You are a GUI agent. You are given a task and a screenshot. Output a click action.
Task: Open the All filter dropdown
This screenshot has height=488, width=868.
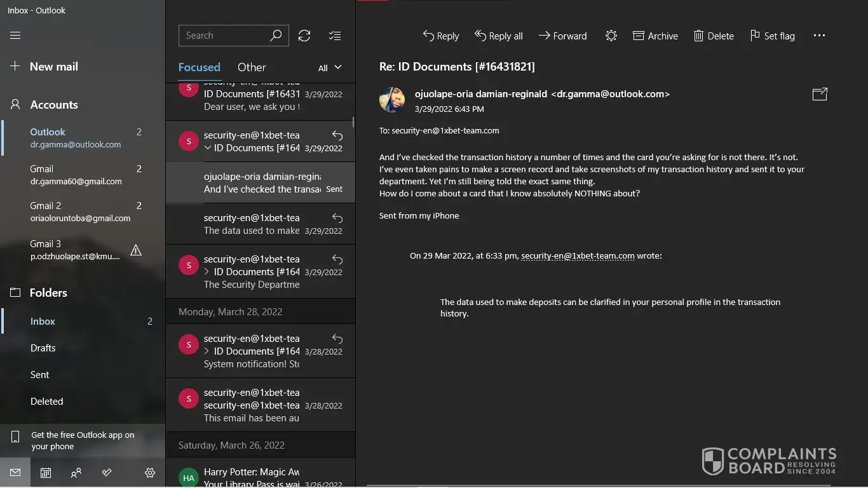point(330,67)
